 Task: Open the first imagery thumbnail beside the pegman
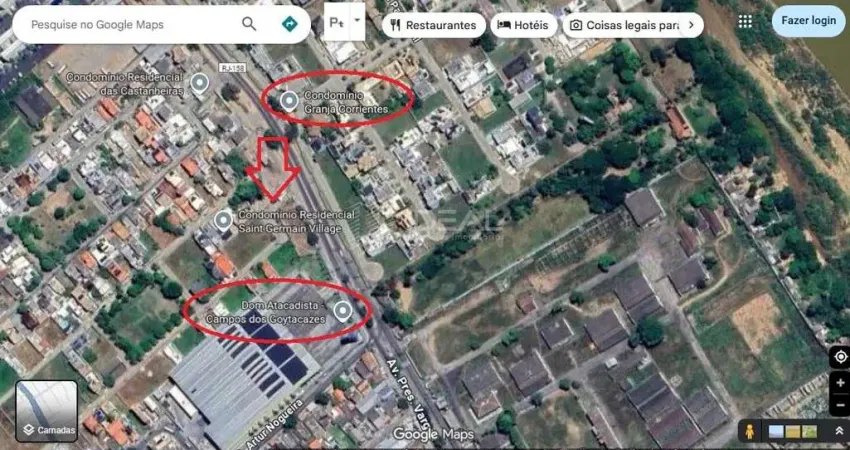[776, 432]
